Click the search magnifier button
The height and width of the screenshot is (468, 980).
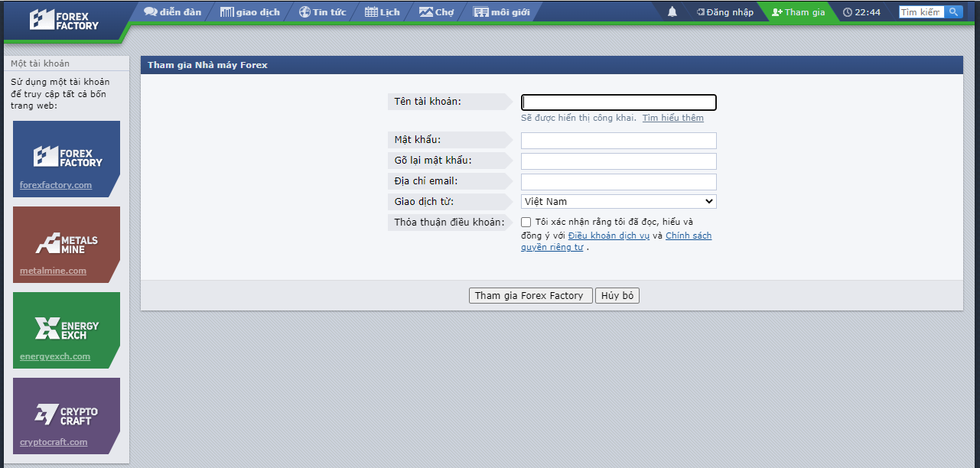point(953,12)
